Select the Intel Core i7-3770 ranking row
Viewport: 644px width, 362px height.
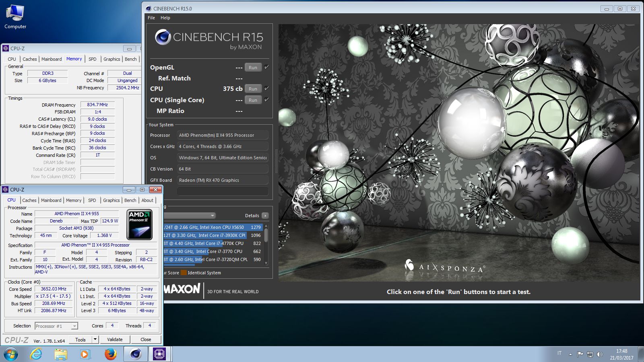(x=213, y=251)
